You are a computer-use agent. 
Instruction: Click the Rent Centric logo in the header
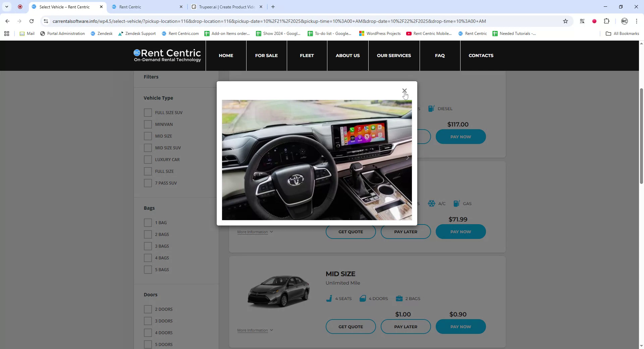point(167,55)
